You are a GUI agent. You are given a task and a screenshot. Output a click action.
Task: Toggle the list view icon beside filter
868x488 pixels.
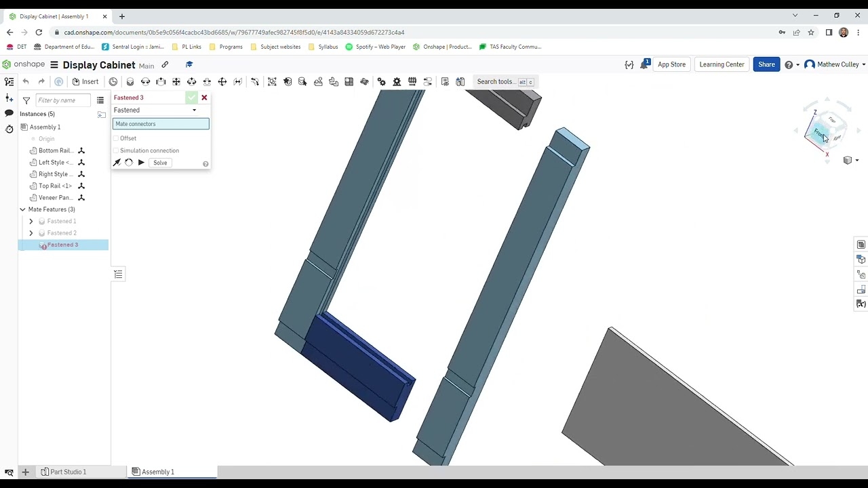[x=100, y=100]
